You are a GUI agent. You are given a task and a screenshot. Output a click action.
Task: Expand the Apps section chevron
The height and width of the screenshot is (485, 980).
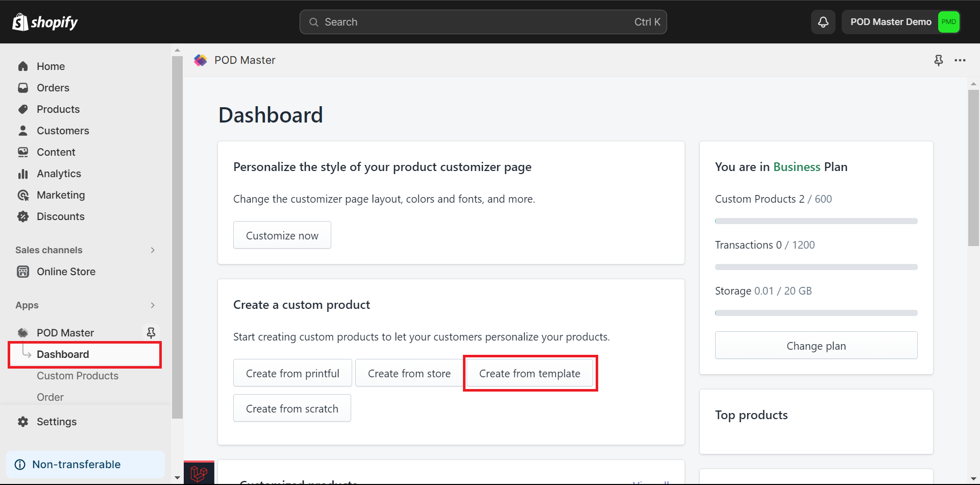point(153,305)
